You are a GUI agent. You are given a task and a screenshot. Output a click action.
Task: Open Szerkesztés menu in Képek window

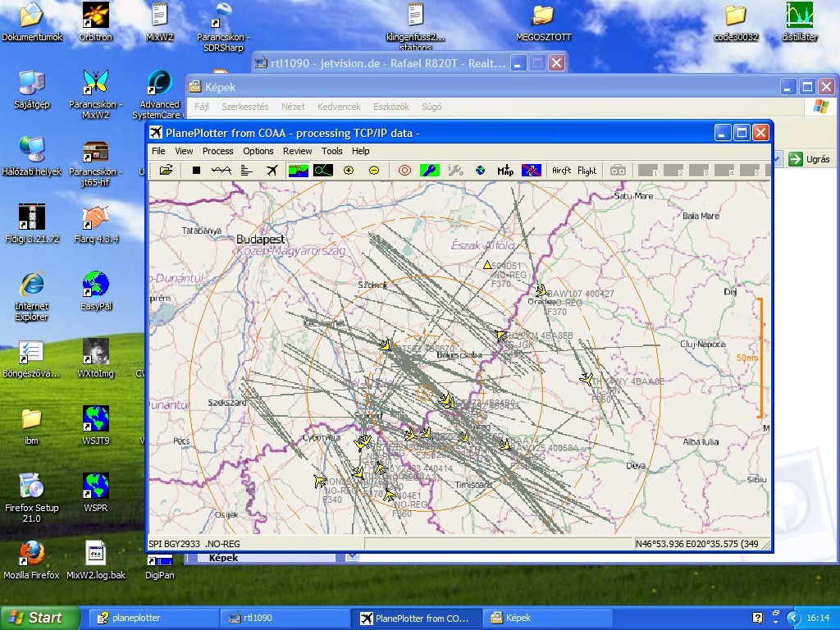pos(244,107)
